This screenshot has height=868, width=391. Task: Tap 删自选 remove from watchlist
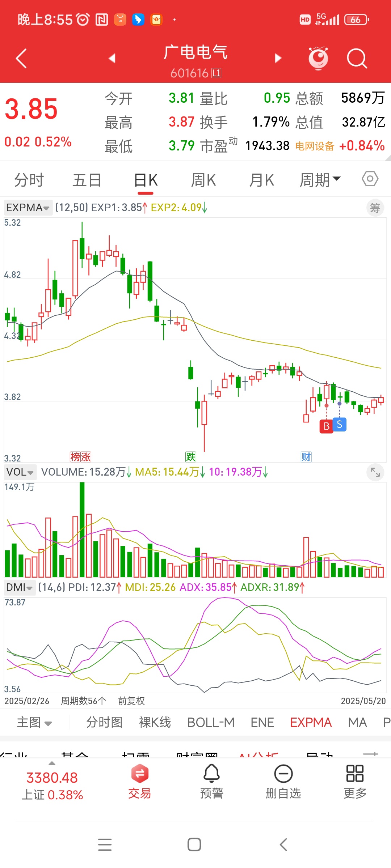pyautogui.click(x=283, y=781)
